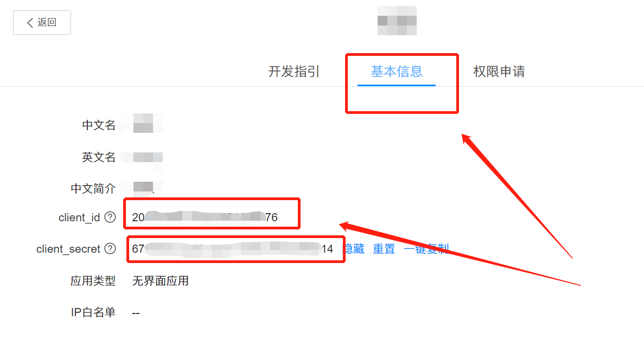
Task: Click the help icon beside client_secret
Action: [110, 249]
